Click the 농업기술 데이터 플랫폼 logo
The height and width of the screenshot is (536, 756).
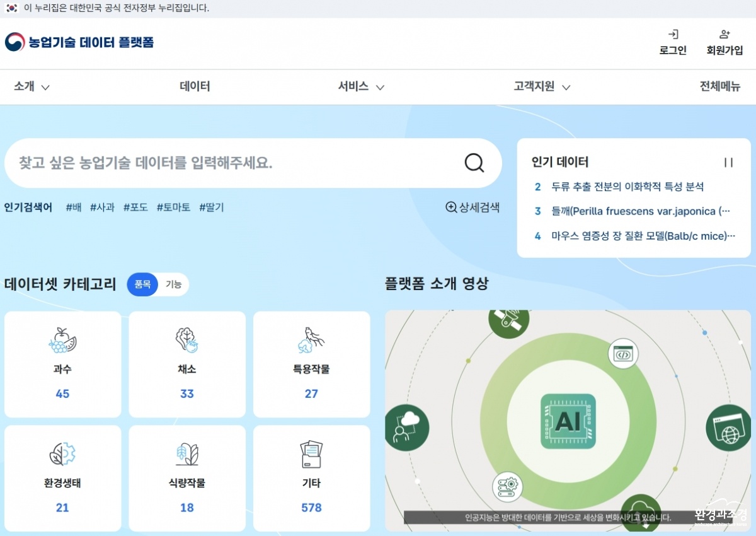79,42
